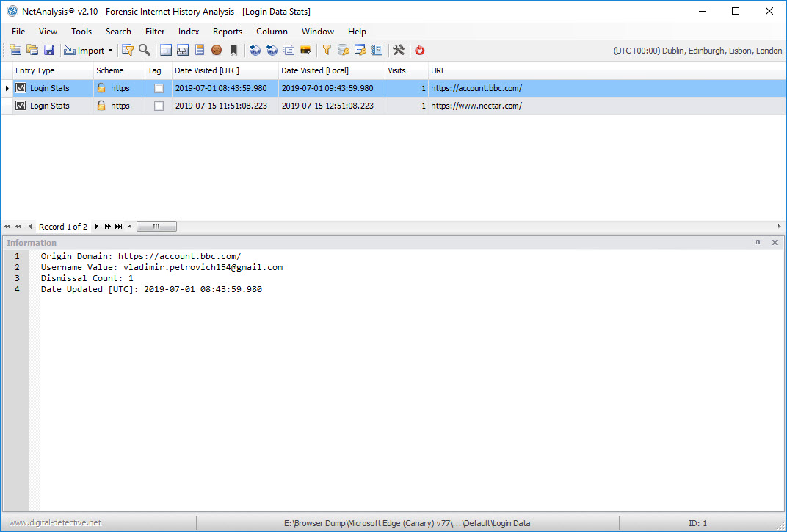Open the Help menu
The height and width of the screenshot is (532, 787).
click(357, 31)
